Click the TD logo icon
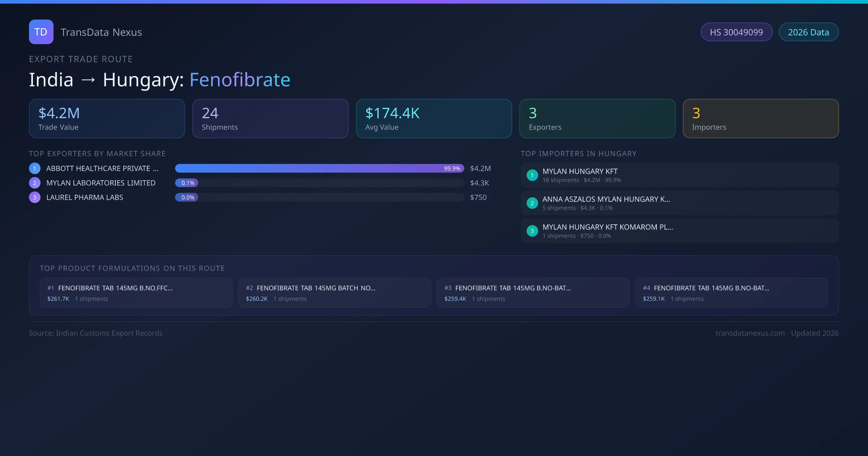The width and height of the screenshot is (868, 456). coord(41,32)
